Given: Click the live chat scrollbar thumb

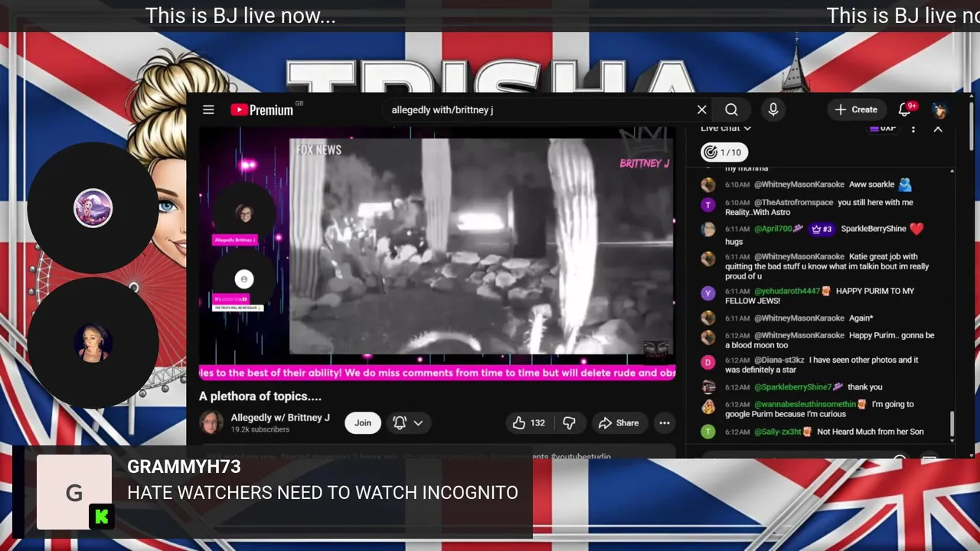Looking at the screenshot, I should [952, 424].
